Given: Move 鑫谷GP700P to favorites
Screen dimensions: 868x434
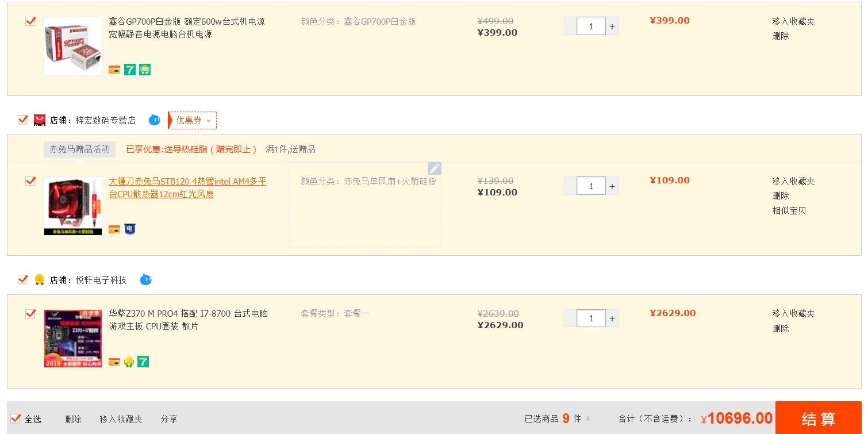Looking at the screenshot, I should tap(793, 21).
